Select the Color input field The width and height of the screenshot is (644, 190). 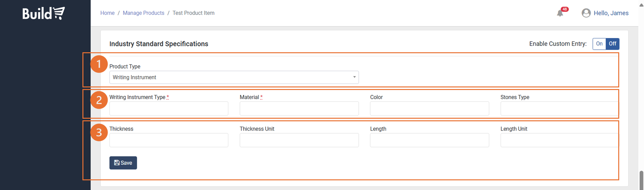[x=429, y=109]
